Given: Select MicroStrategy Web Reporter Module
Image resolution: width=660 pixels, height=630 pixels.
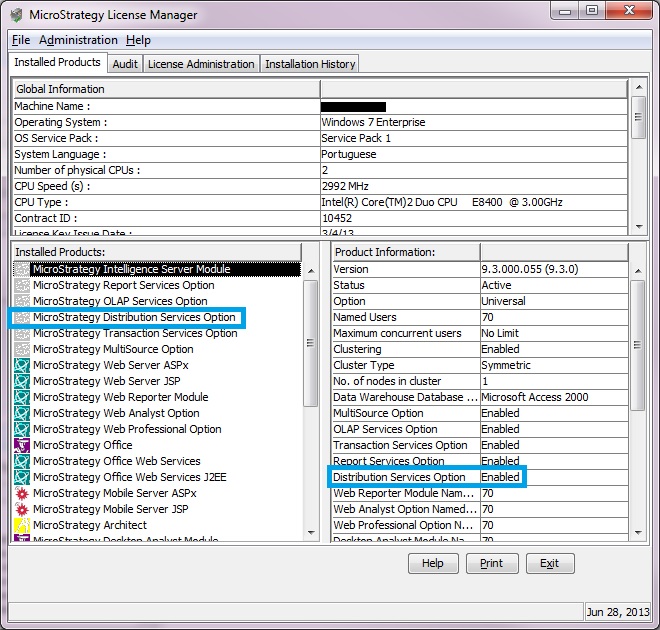Looking at the screenshot, I should tap(121, 397).
